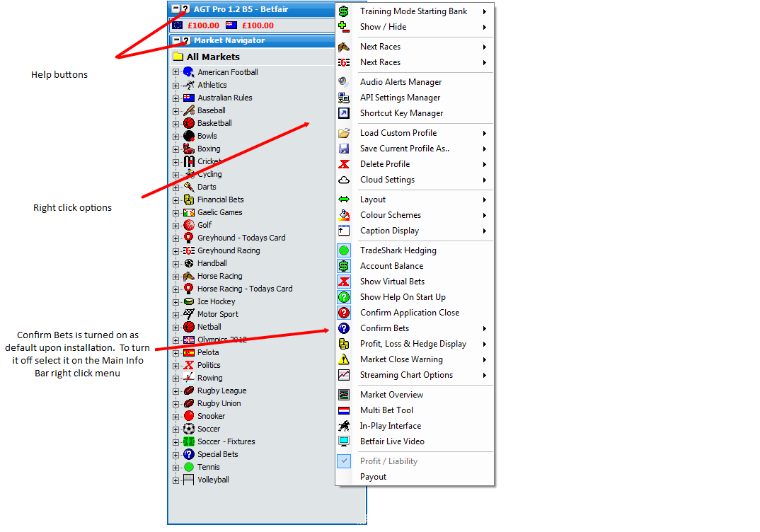Click the Soccer ball icon in market tree
The height and width of the screenshot is (532, 760).
coord(188,429)
